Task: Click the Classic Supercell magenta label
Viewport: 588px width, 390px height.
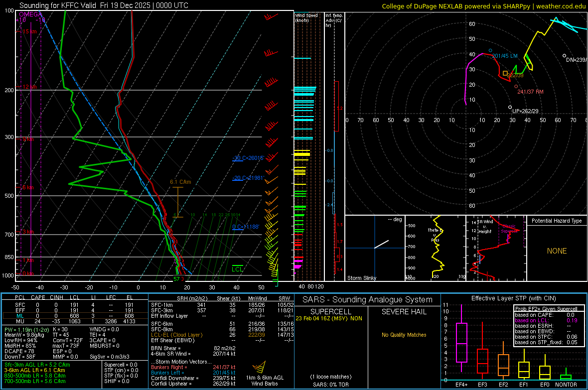Action: click(509, 229)
